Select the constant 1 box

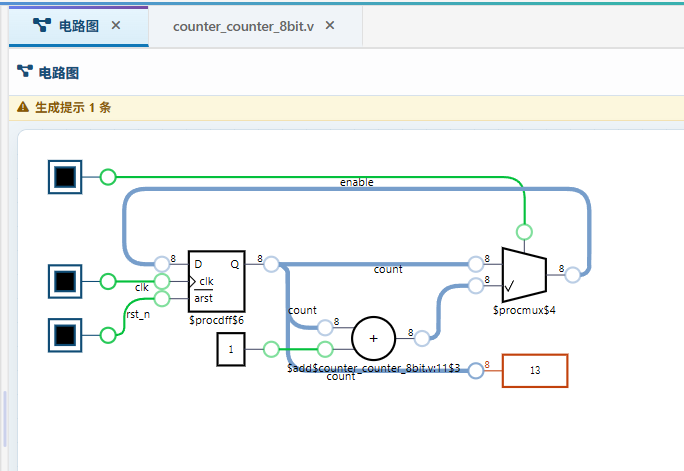pos(231,349)
